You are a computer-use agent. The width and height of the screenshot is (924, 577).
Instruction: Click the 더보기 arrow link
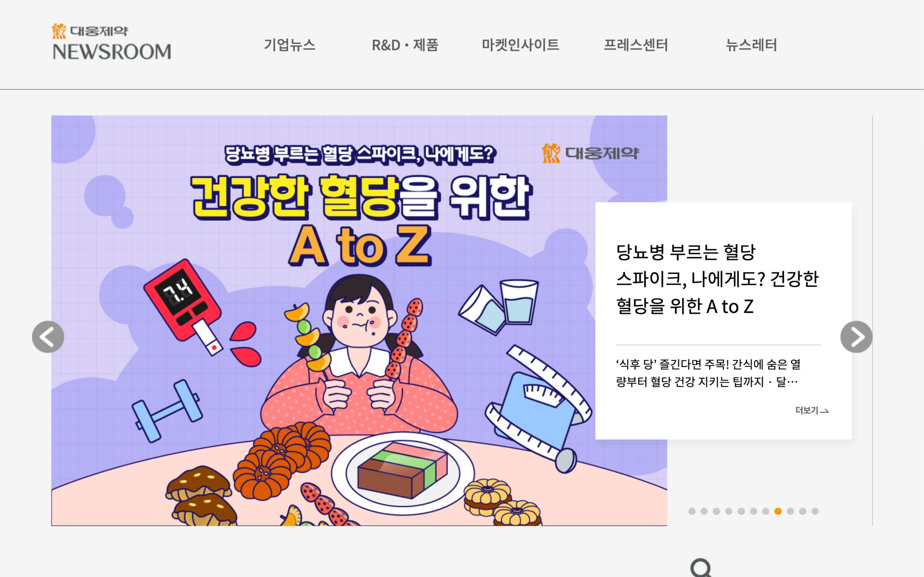click(x=812, y=410)
